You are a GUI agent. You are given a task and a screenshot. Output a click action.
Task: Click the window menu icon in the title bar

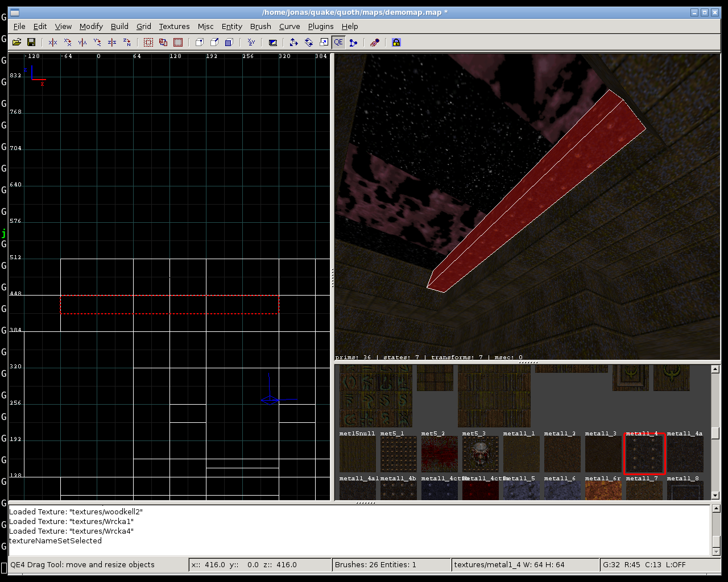tap(15, 13)
